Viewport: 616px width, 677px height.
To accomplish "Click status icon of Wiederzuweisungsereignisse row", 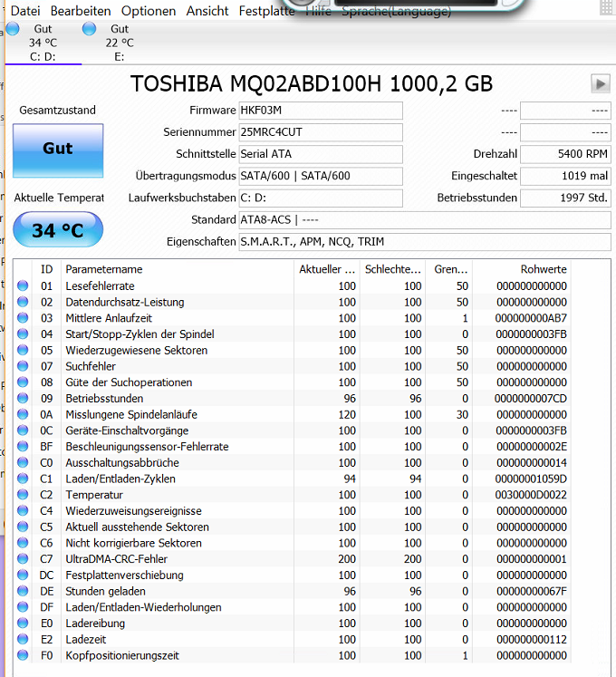I will (x=23, y=510).
